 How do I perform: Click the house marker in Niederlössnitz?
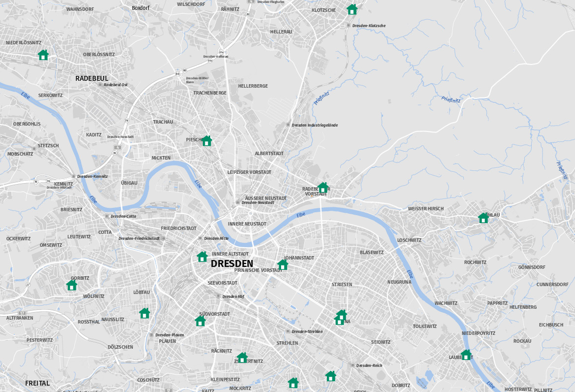tap(43, 55)
